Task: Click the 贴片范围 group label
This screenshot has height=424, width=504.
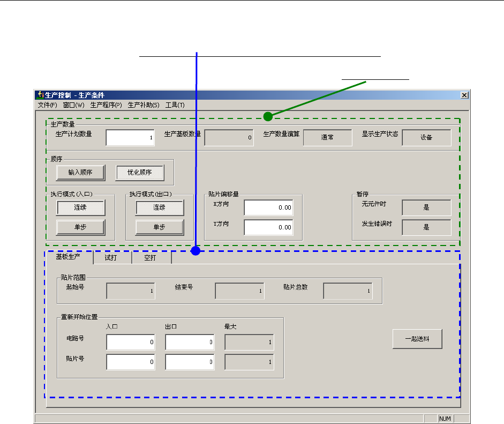Action: tap(73, 277)
